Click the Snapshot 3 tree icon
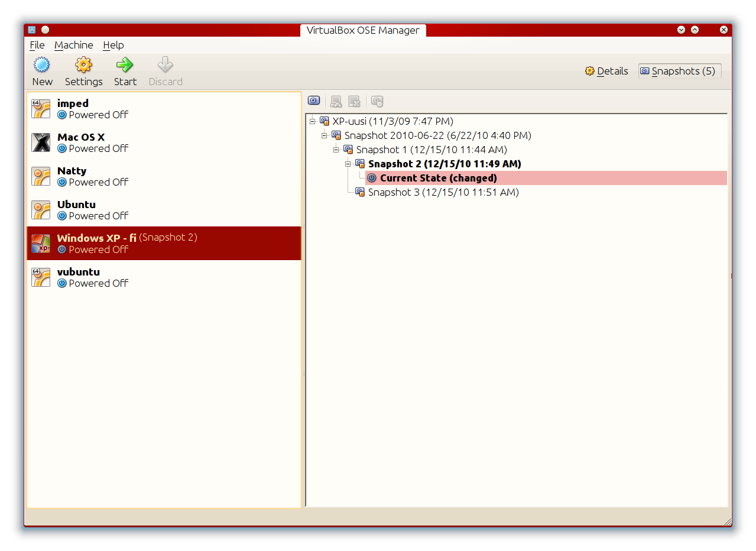 360,192
